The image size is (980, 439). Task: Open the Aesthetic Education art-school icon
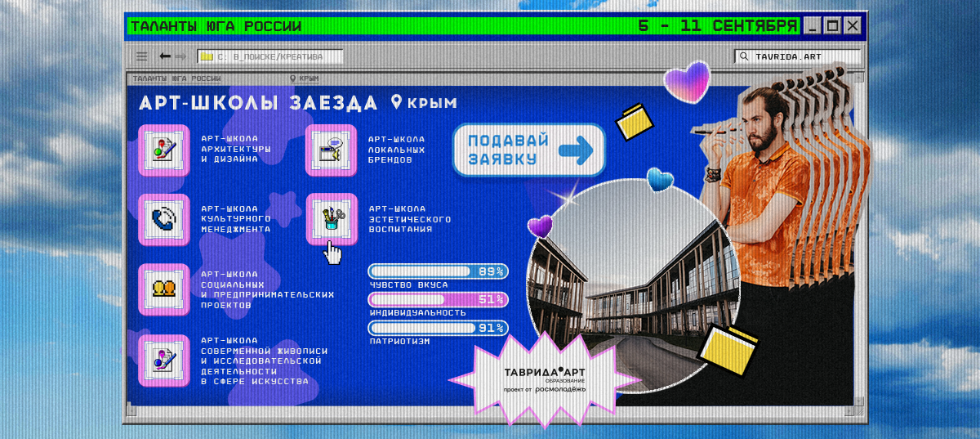(331, 218)
